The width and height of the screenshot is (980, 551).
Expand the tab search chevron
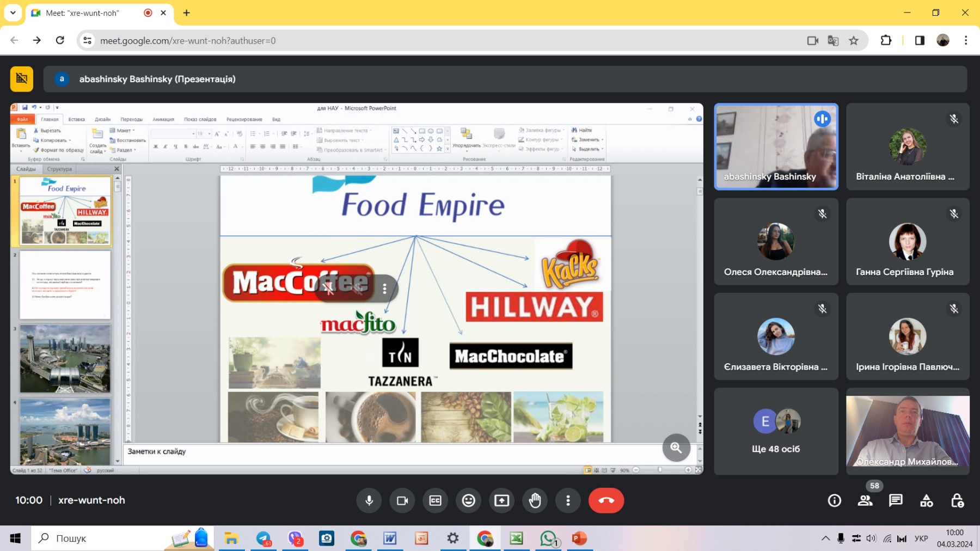[x=13, y=13]
